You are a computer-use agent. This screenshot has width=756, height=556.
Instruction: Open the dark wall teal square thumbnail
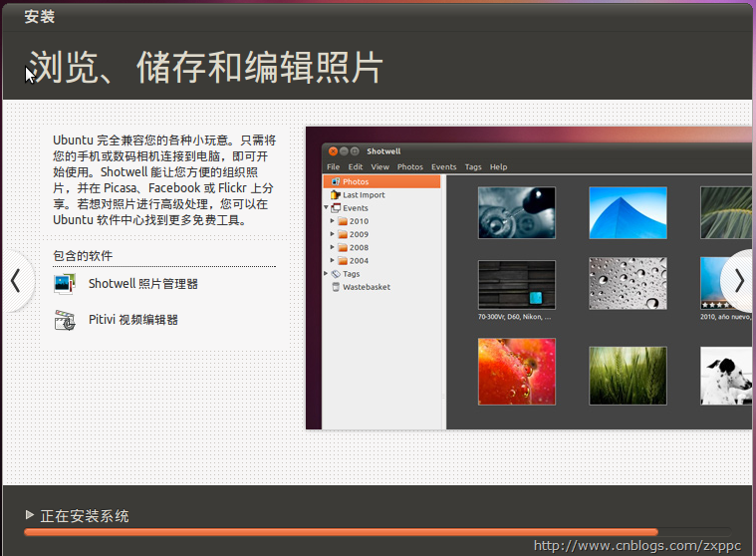pos(516,285)
